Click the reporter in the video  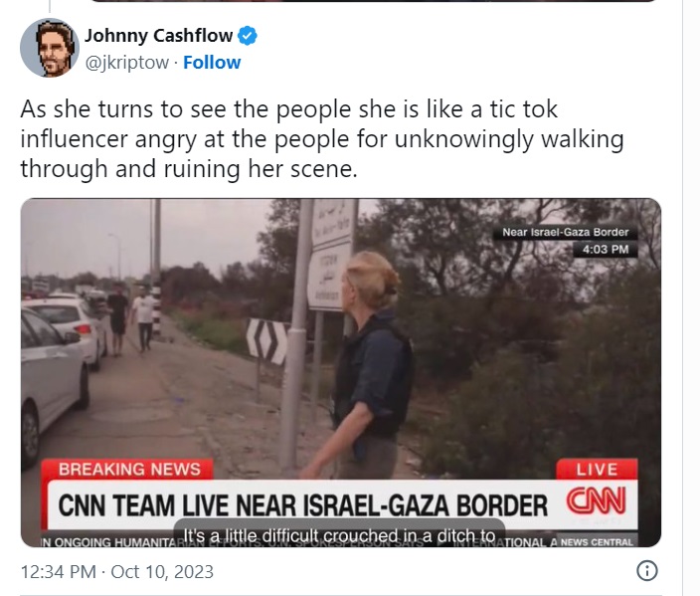pos(368,366)
